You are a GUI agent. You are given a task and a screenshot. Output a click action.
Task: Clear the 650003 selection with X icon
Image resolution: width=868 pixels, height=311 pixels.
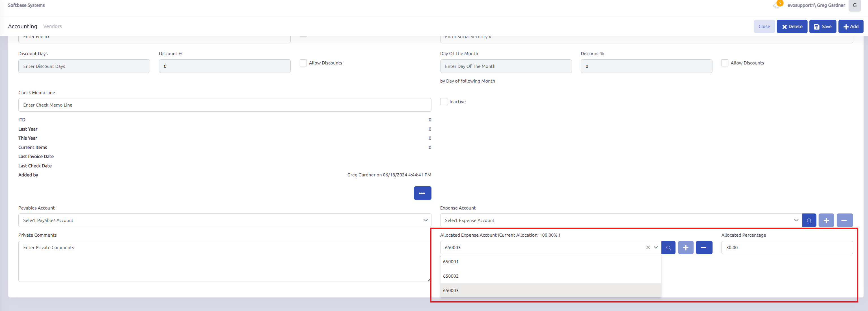point(648,248)
